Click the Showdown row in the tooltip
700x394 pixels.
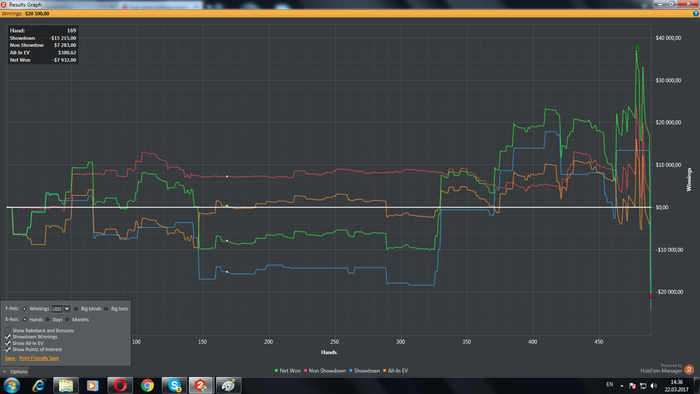coord(43,38)
